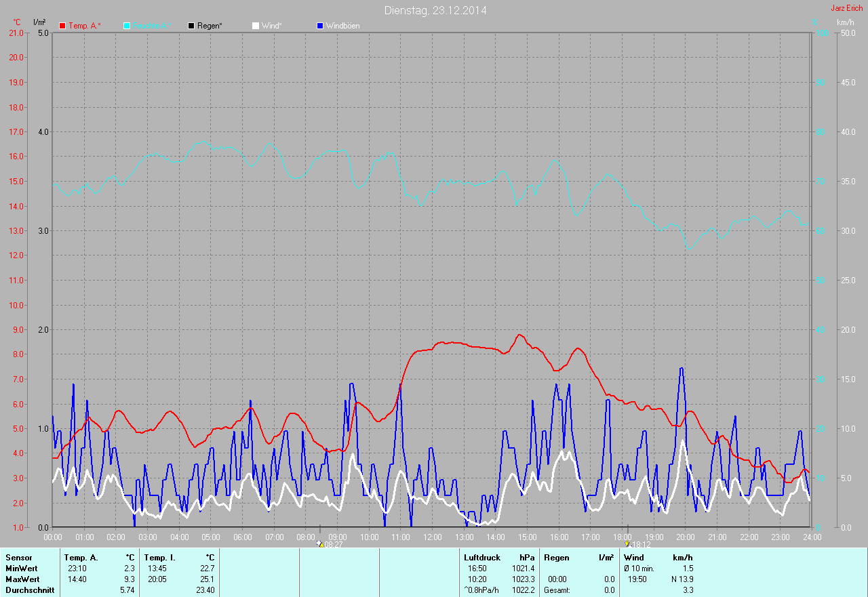Click the 'hPa' unit header
Image resolution: width=868 pixels, height=597 pixels.
pyautogui.click(x=527, y=557)
